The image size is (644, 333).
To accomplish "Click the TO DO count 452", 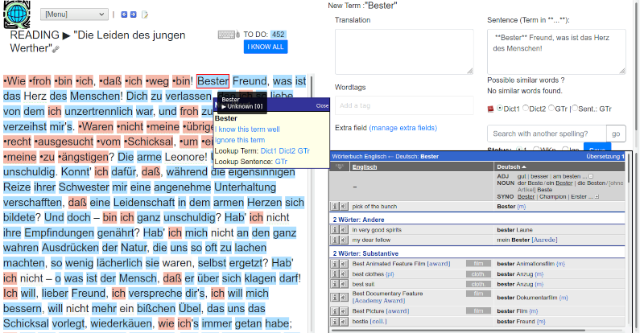I will pyautogui.click(x=279, y=35).
